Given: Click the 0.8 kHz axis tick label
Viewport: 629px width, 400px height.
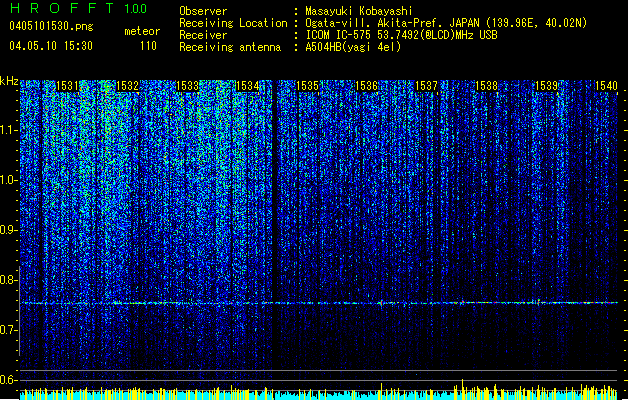Looking at the screenshot, I should [x=8, y=280].
